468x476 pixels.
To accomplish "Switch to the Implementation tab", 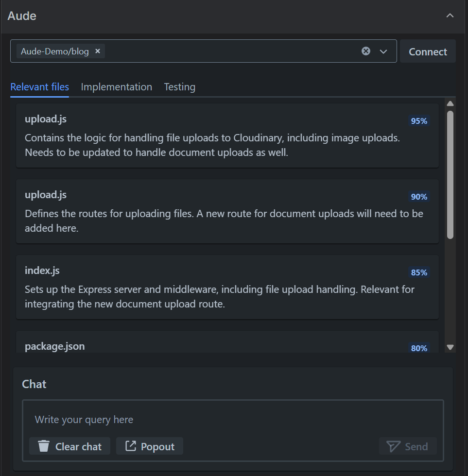I will click(x=116, y=87).
